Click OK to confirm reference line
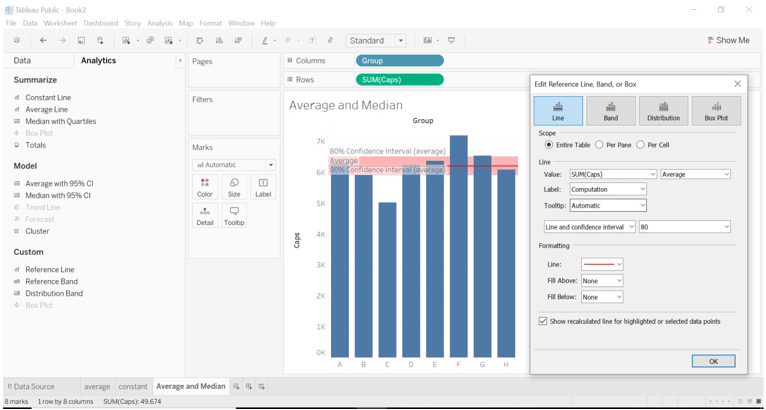 (x=713, y=361)
